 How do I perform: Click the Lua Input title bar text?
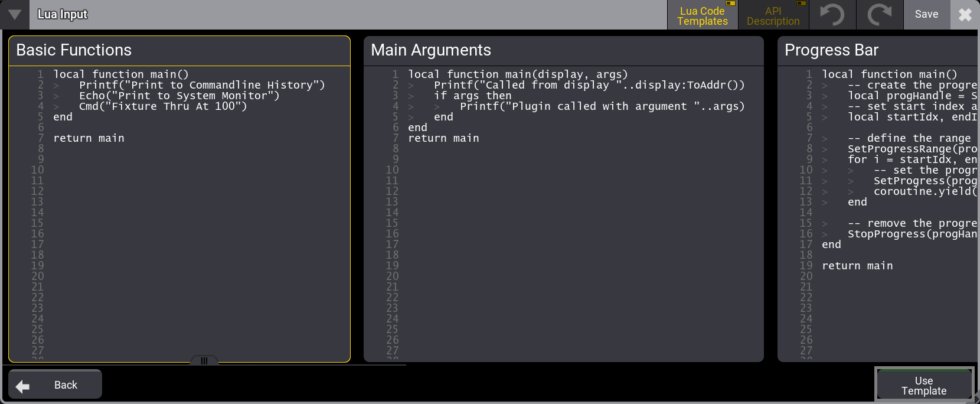[63, 14]
